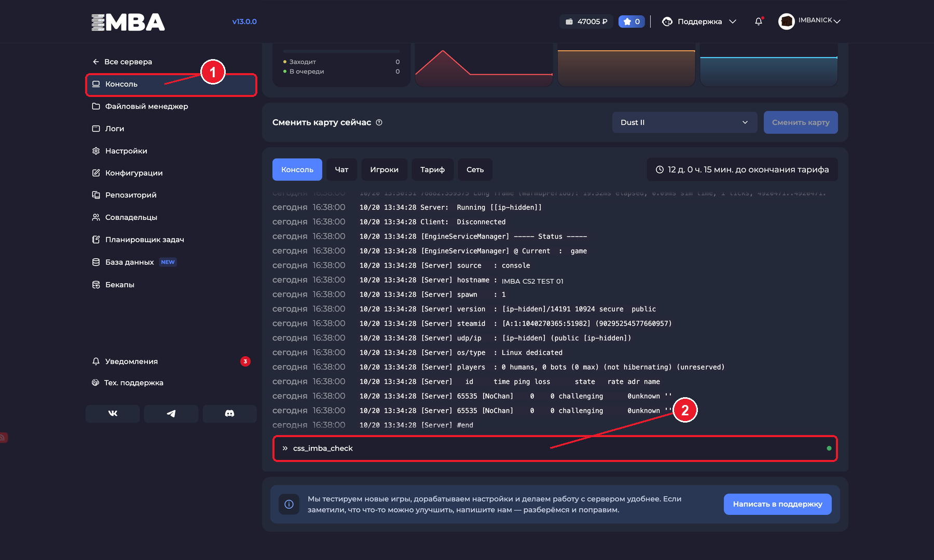Click the back arrow beside Все сервера

(x=95, y=62)
